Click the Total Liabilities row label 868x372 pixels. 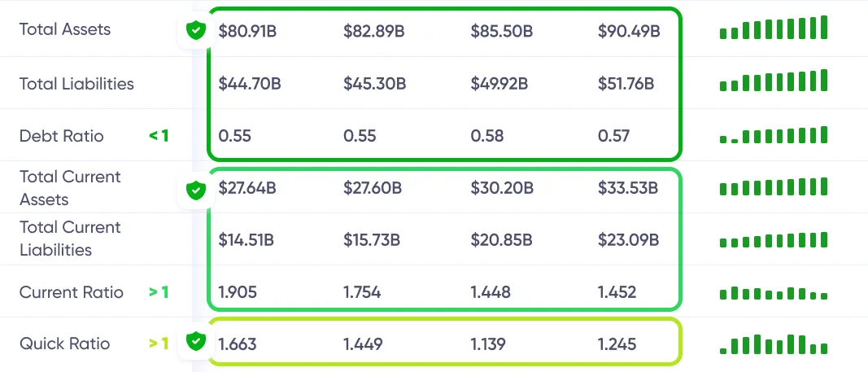pos(76,83)
